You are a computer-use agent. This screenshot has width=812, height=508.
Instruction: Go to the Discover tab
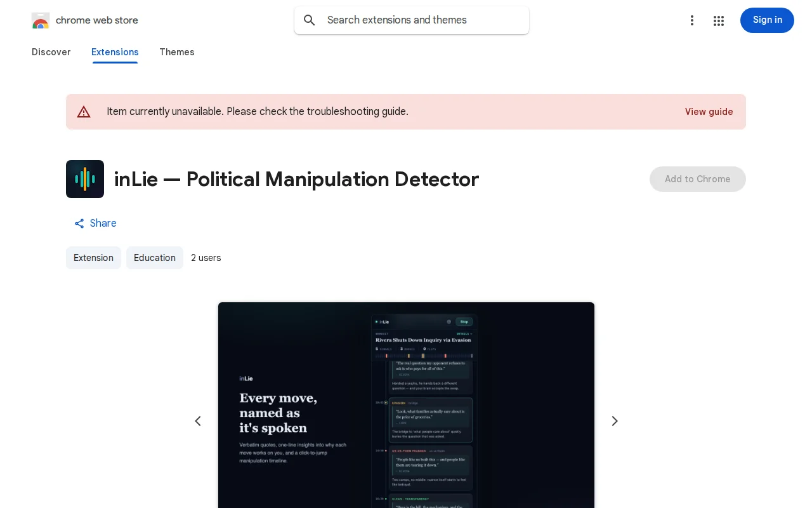click(x=51, y=52)
